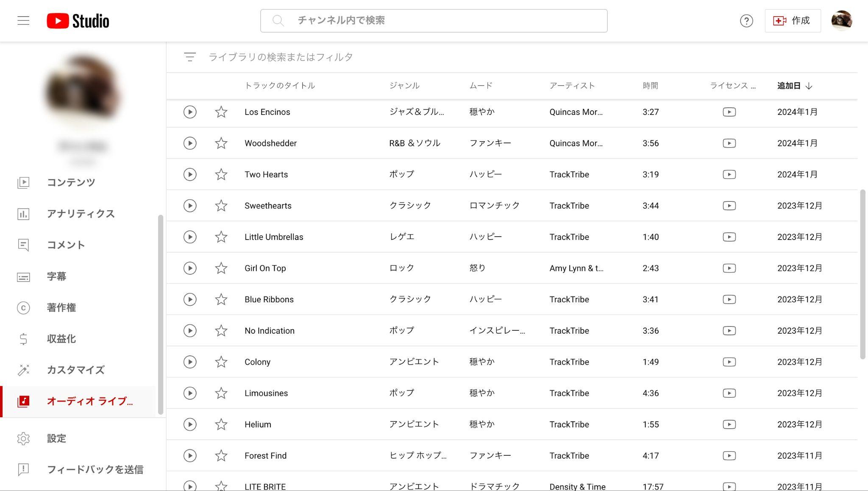Play the Girl On Top track
Viewport: 868px width, 491px height.
point(190,268)
